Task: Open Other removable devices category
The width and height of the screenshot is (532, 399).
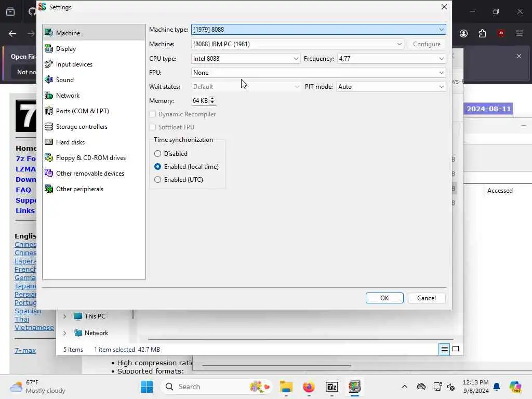Action: 94,174
